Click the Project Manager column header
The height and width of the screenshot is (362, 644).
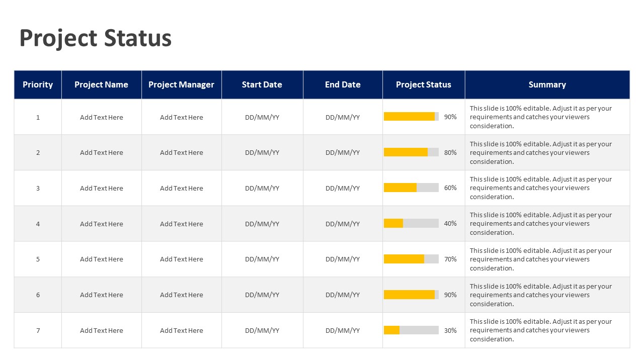(x=181, y=84)
